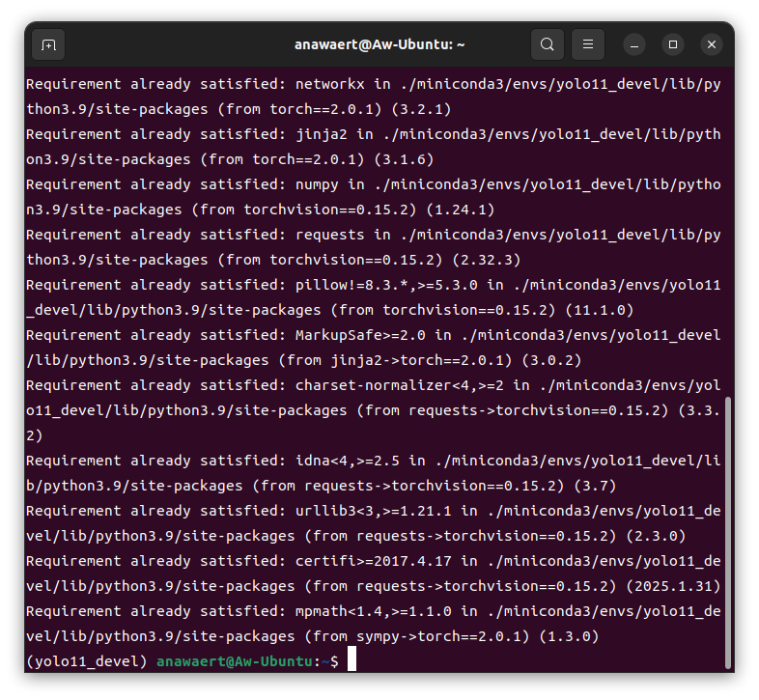Close the terminal window
The height and width of the screenshot is (700, 759).
712,44
